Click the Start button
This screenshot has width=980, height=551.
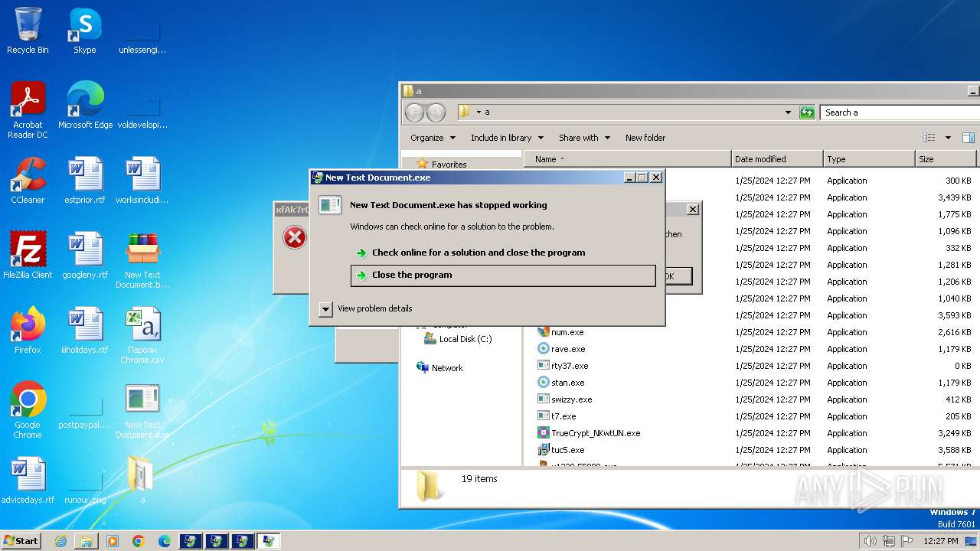click(21, 541)
